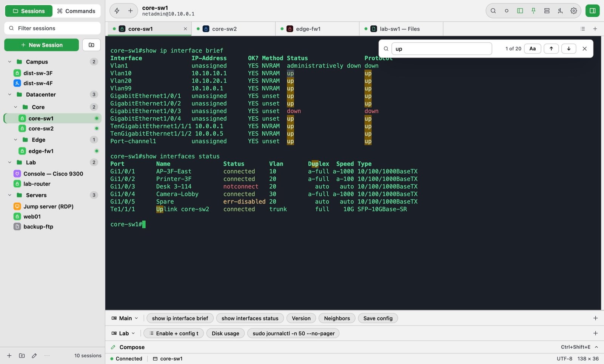
Task: Run the Version snippet
Action: click(x=301, y=318)
